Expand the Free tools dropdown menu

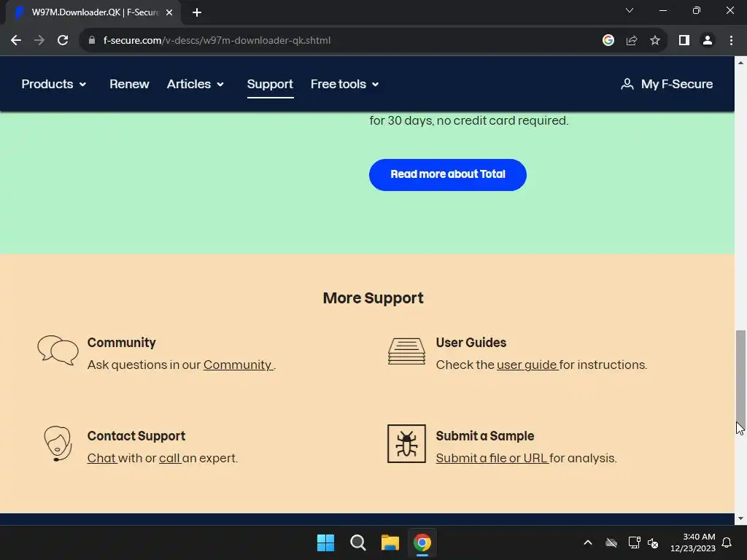(x=345, y=85)
